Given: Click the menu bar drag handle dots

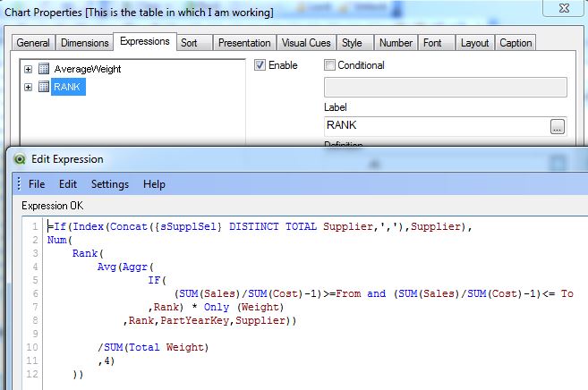Looking at the screenshot, I should tap(19, 183).
